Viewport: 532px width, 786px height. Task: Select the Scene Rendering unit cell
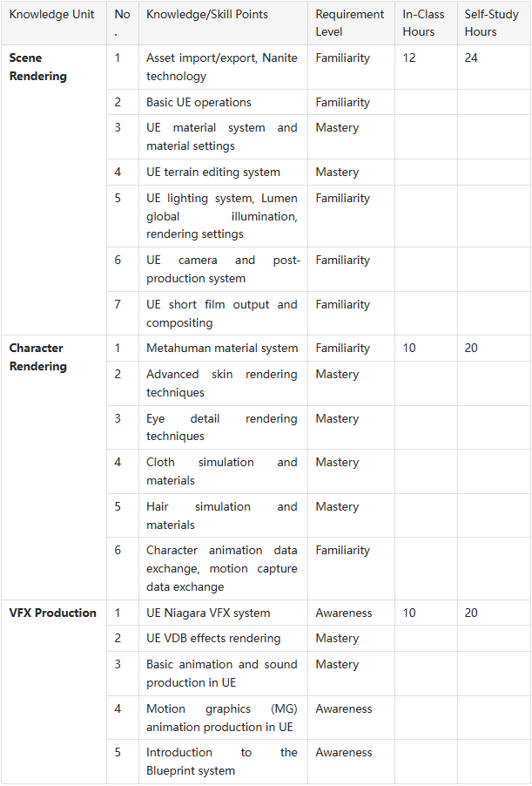click(x=54, y=190)
